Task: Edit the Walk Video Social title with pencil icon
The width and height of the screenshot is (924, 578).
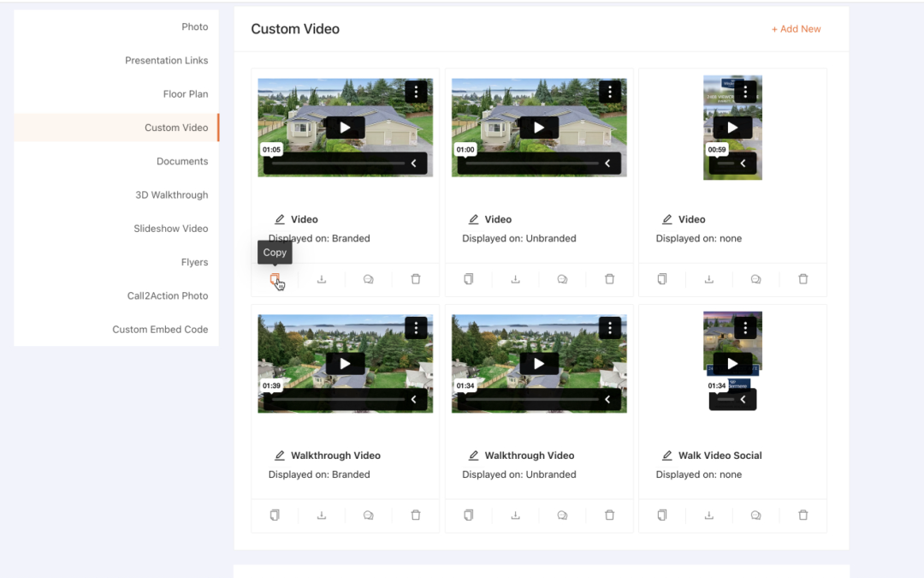Action: [666, 455]
